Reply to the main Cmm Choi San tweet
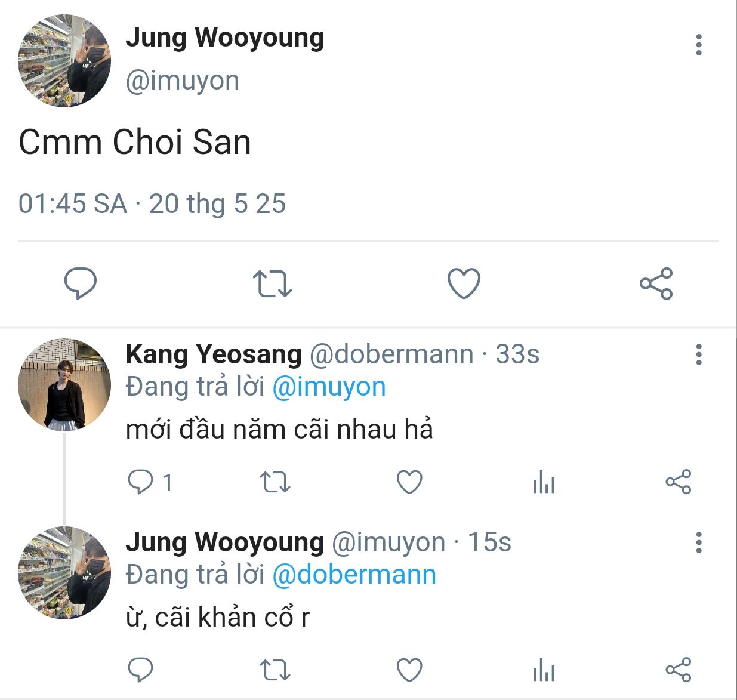This screenshot has height=700, width=737. click(80, 283)
